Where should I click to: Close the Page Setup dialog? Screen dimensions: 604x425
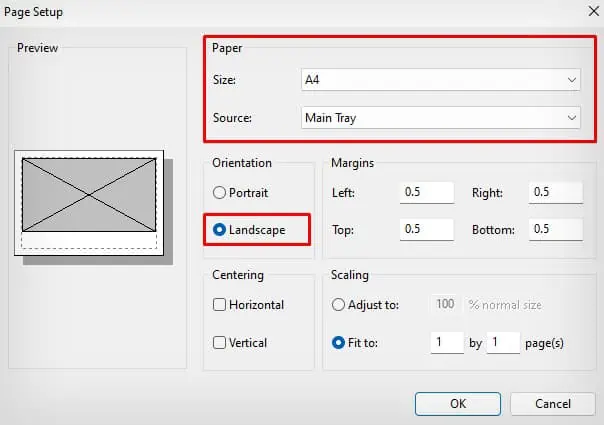[594, 12]
